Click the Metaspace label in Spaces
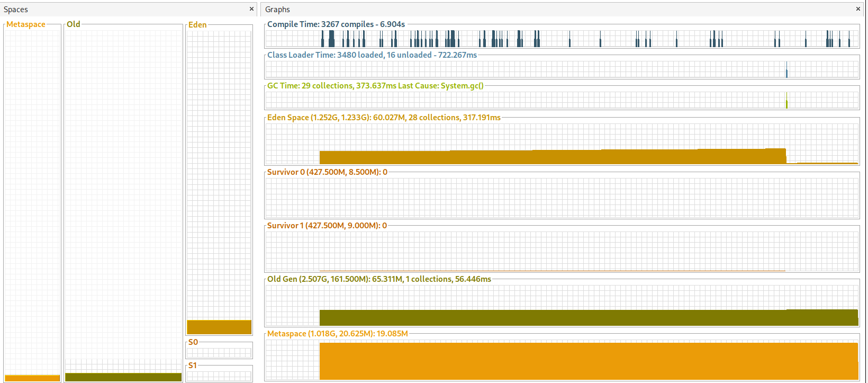868x383 pixels. [x=26, y=24]
